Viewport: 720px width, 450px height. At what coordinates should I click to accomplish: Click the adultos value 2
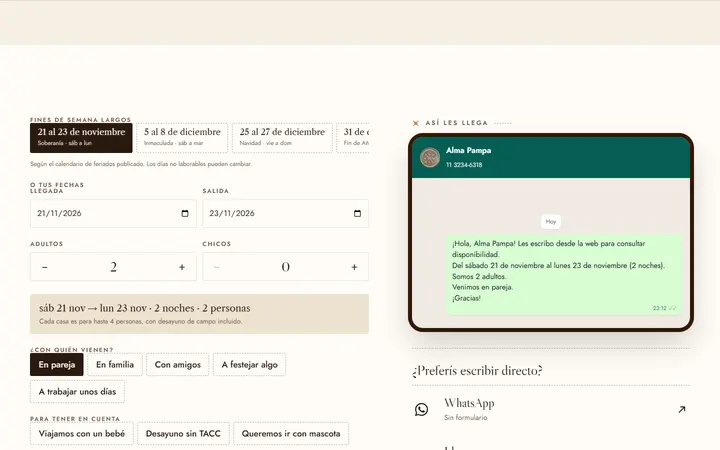click(113, 267)
